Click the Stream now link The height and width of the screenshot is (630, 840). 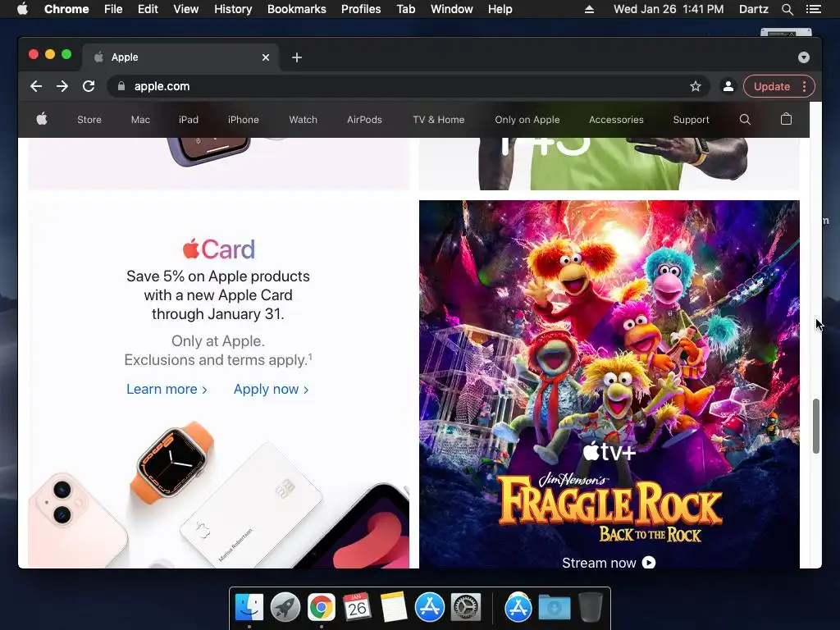609,563
